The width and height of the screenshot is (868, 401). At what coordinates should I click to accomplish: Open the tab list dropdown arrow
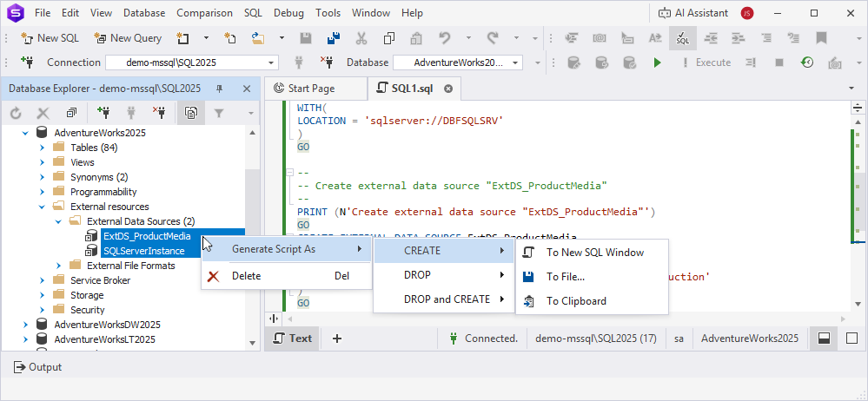tap(851, 89)
